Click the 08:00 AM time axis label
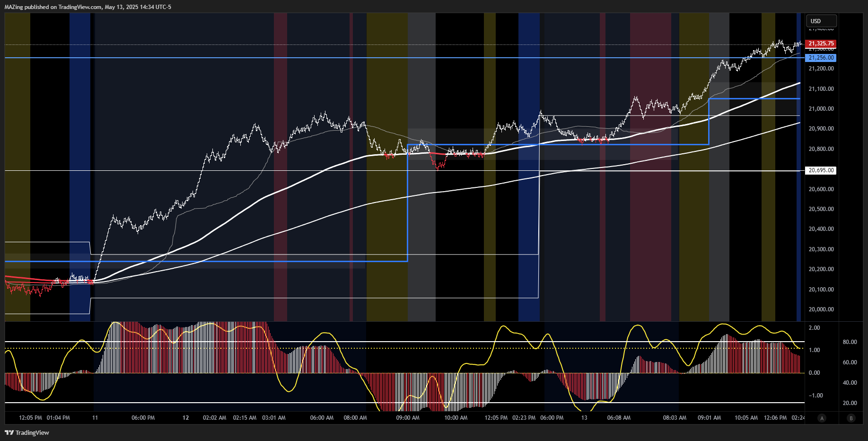The image size is (868, 441). click(355, 418)
